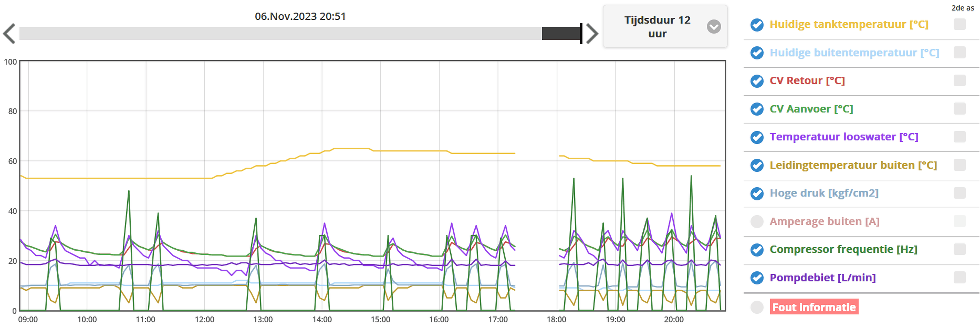This screenshot has height=327, width=980.
Task: Set Hoge druk to second axis checkbox
Action: point(960,193)
